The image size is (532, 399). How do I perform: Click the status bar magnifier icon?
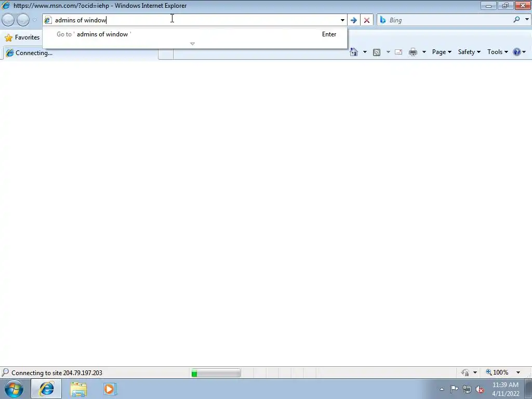5,373
